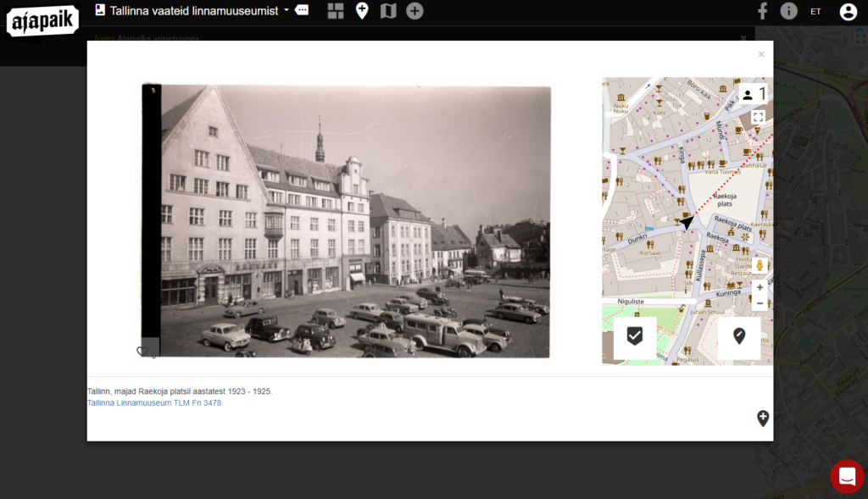The height and width of the screenshot is (499, 868).
Task: Click the Street View pegman on the map
Action: coord(759,265)
